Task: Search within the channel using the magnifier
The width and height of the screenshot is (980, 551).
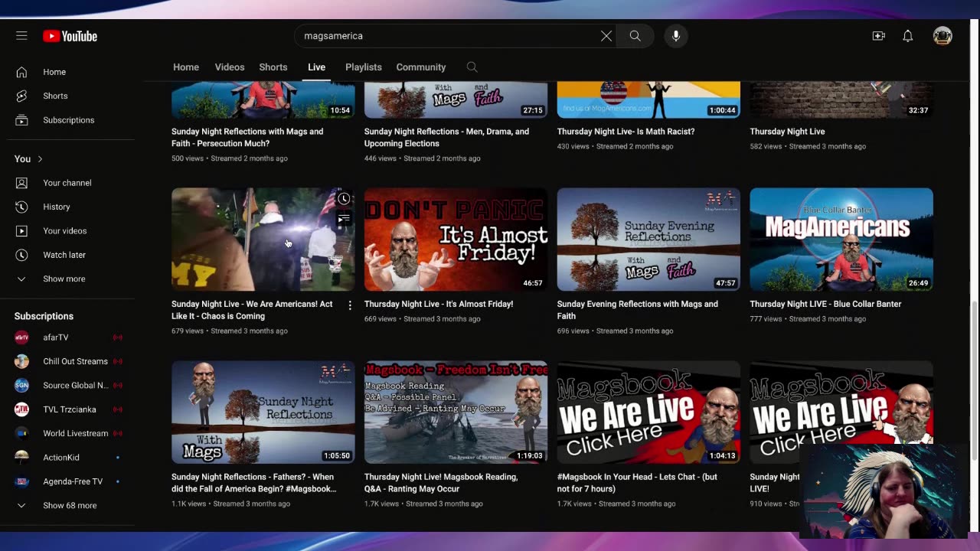Action: [472, 67]
